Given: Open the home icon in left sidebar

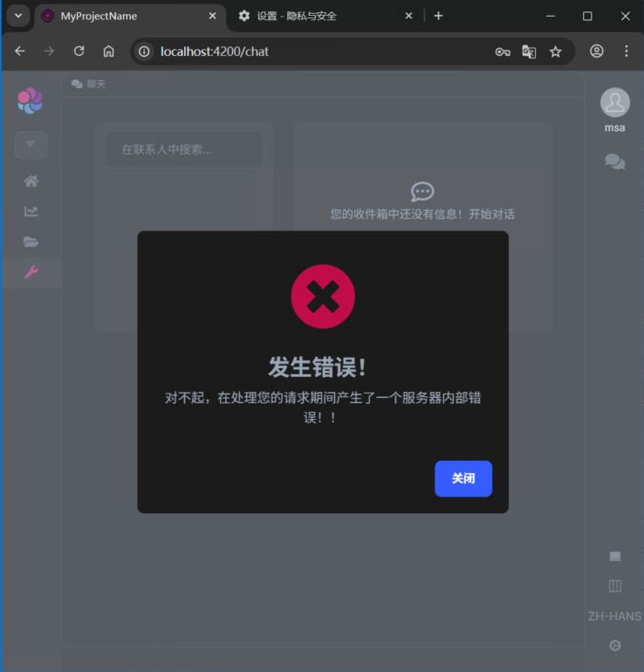Looking at the screenshot, I should (x=31, y=181).
